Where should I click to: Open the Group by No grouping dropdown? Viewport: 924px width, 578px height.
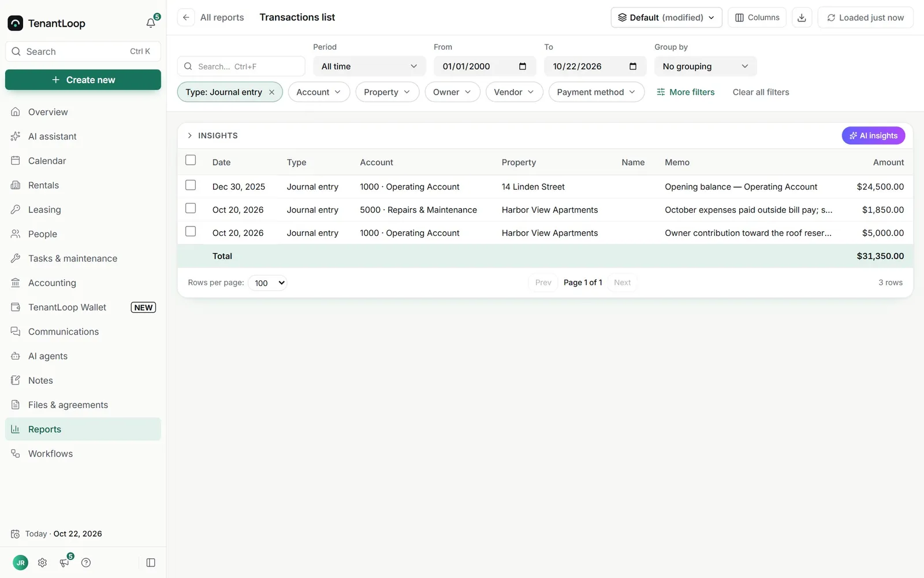coord(705,66)
